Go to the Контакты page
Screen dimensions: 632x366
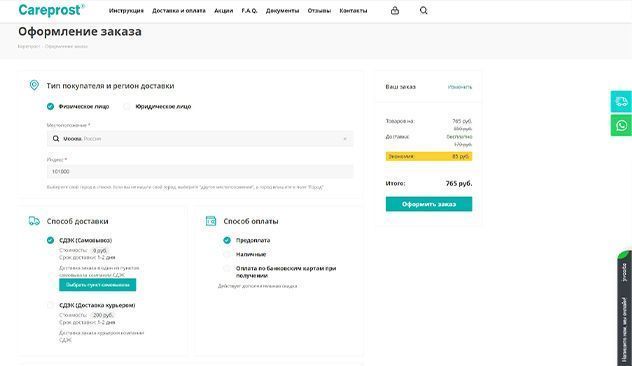(353, 11)
